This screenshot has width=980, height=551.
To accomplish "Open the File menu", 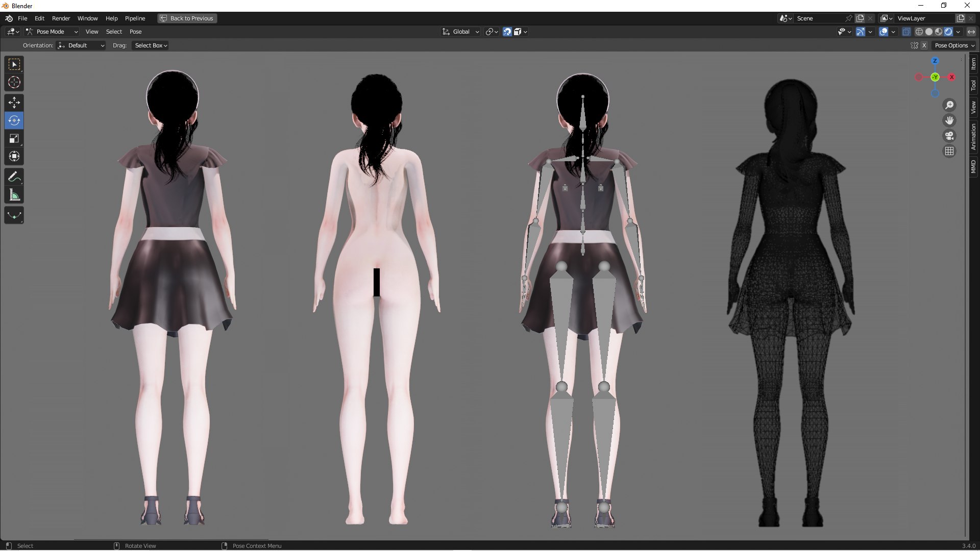I will click(x=22, y=18).
